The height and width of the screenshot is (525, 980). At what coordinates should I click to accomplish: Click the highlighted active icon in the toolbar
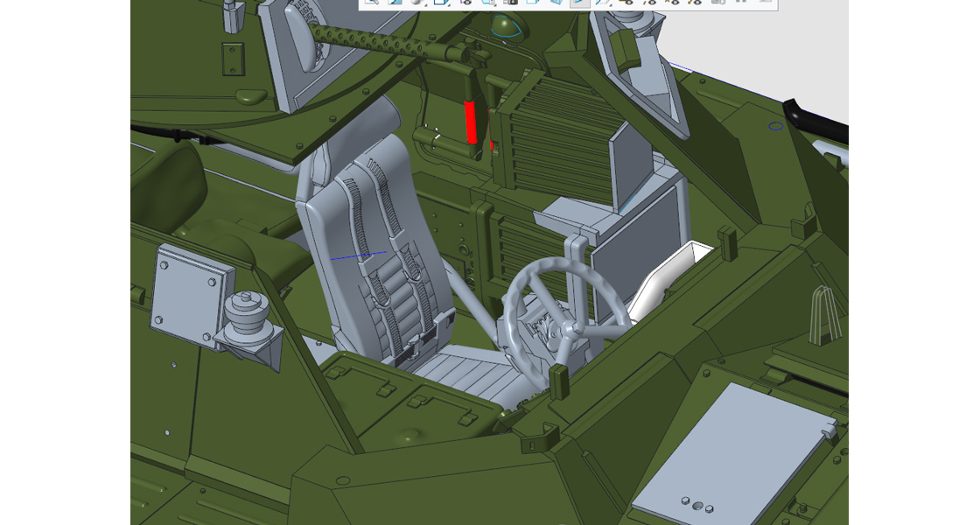tap(579, 3)
